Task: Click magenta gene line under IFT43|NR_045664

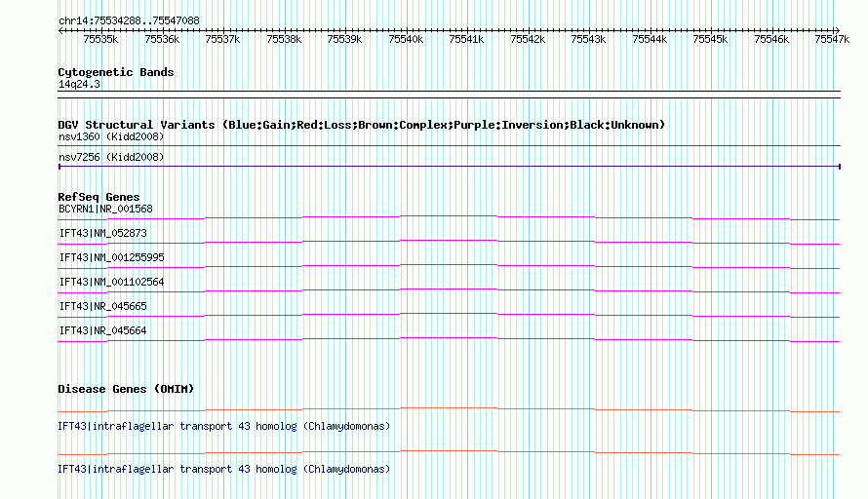Action: (449, 338)
